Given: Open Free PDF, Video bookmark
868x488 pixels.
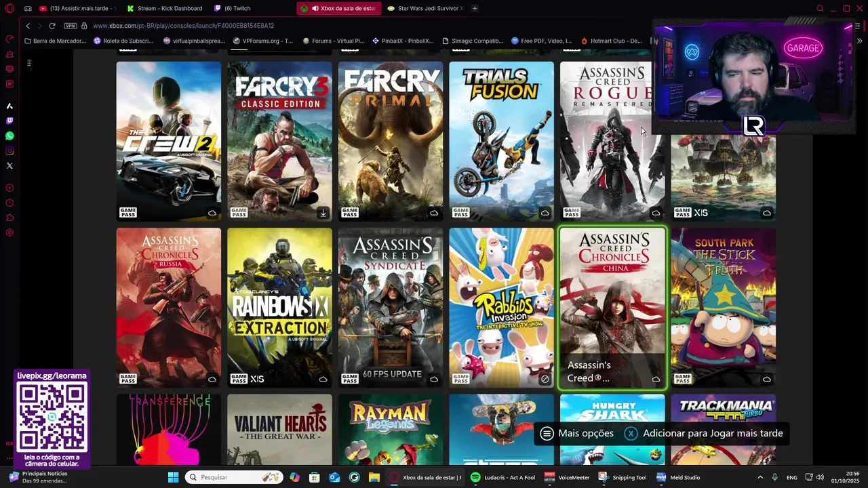Looking at the screenshot, I should 542,41.
